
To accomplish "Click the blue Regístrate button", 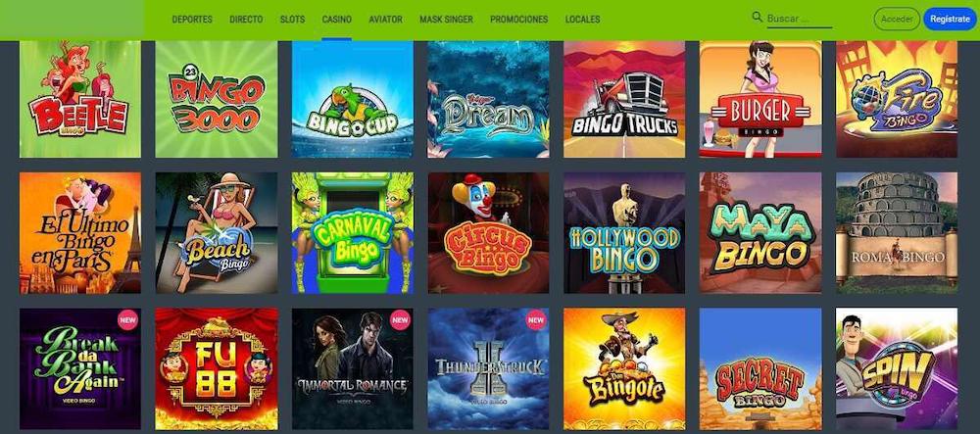I will tap(950, 20).
